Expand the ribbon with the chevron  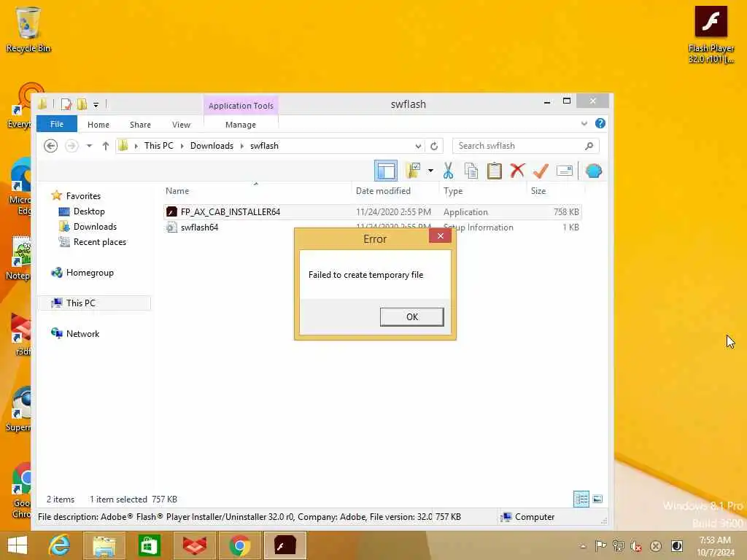(x=584, y=123)
